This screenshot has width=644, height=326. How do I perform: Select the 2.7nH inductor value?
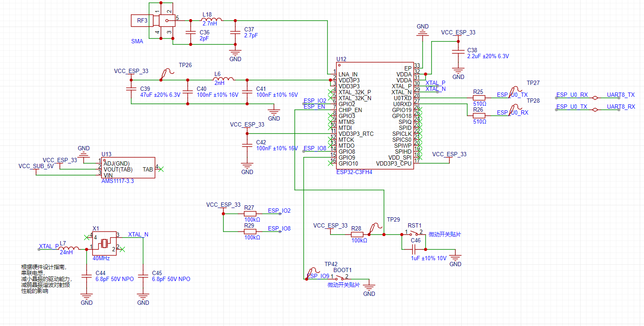pyautogui.click(x=210, y=24)
